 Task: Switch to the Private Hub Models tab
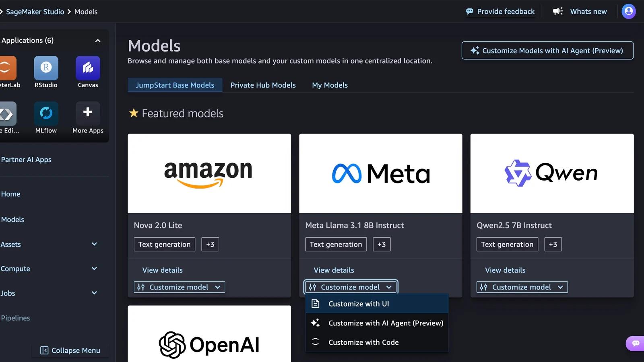pyautogui.click(x=263, y=85)
